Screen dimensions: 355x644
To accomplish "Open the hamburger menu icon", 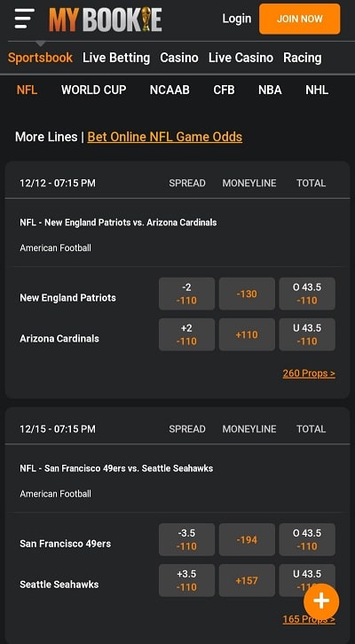I will pyautogui.click(x=25, y=19).
